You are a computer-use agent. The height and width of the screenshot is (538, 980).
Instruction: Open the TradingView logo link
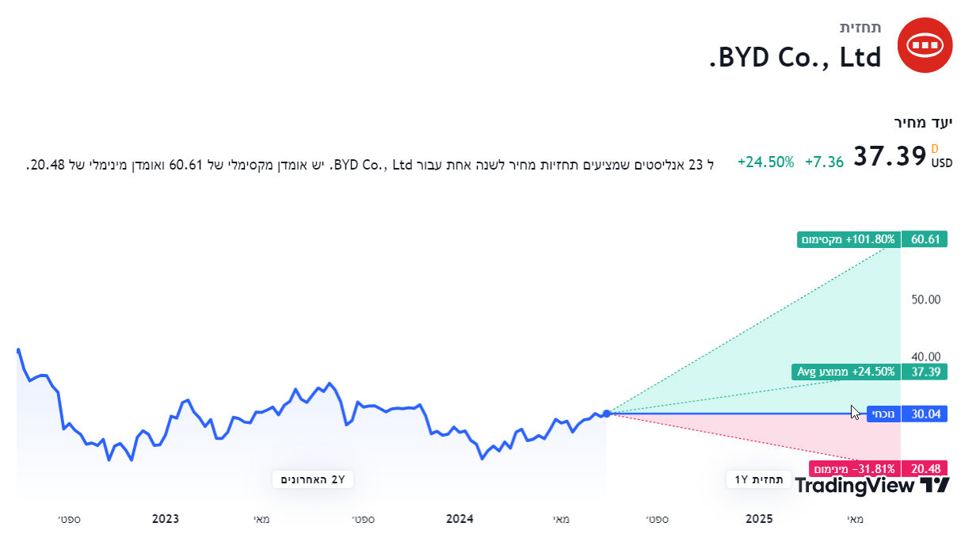tap(871, 486)
